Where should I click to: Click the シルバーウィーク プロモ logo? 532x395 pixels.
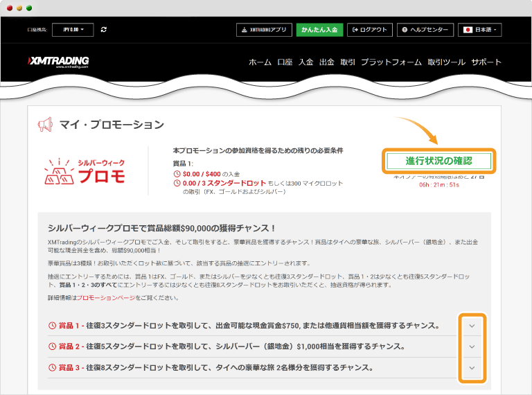85,171
